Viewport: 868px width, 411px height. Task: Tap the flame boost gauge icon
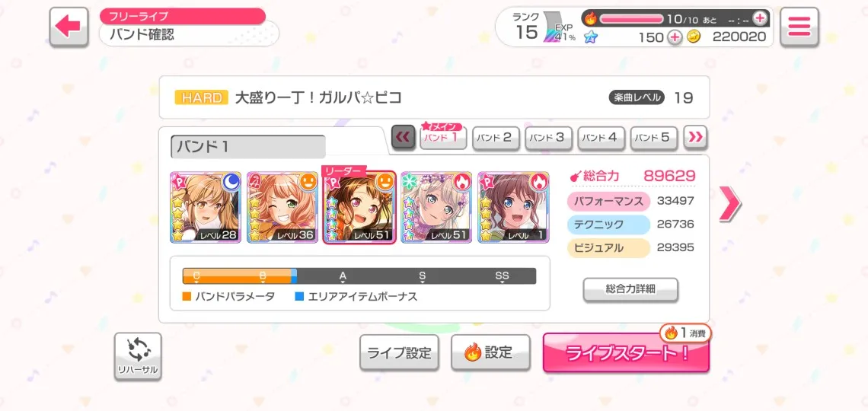point(591,19)
